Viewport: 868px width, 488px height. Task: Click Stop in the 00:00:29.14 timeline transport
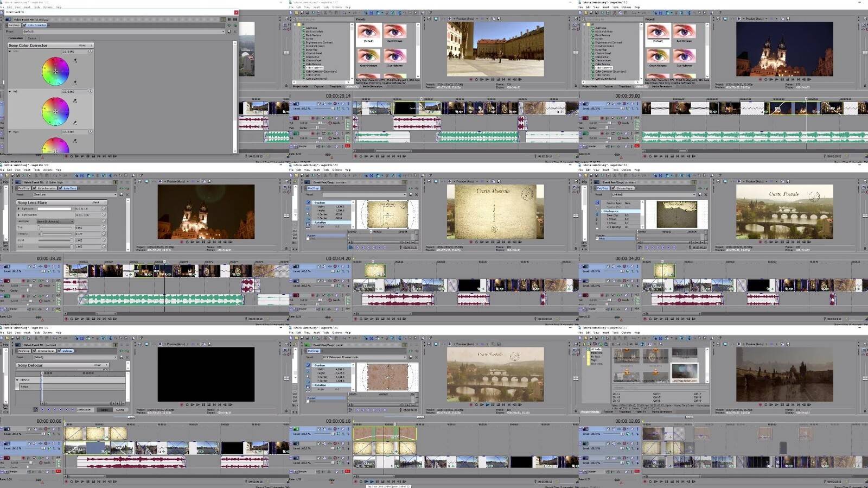tap(382, 156)
